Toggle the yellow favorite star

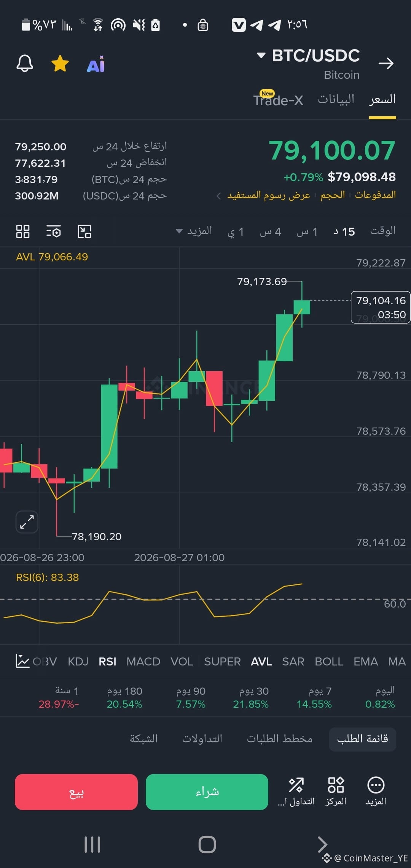coord(60,64)
